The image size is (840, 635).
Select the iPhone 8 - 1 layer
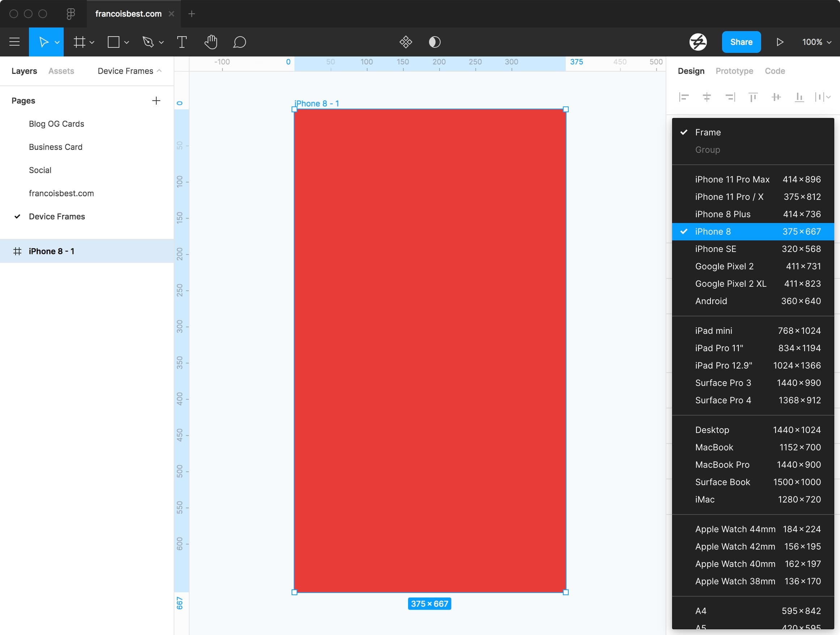52,251
